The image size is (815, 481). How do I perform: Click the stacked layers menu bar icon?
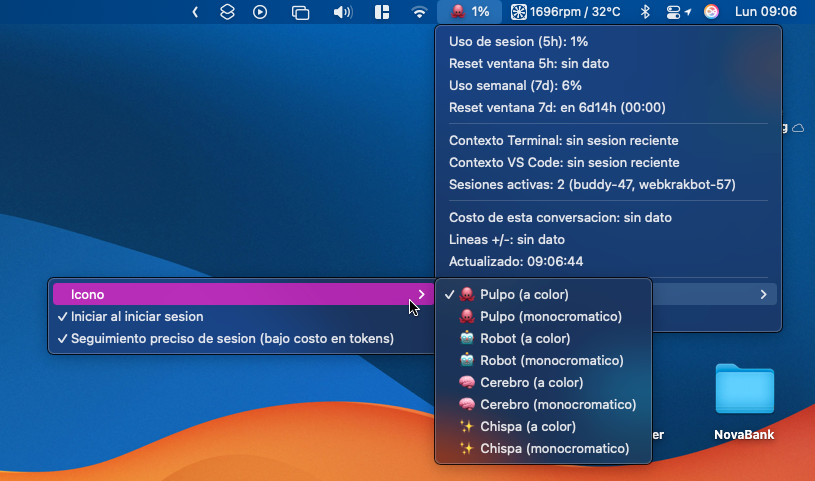coord(227,11)
